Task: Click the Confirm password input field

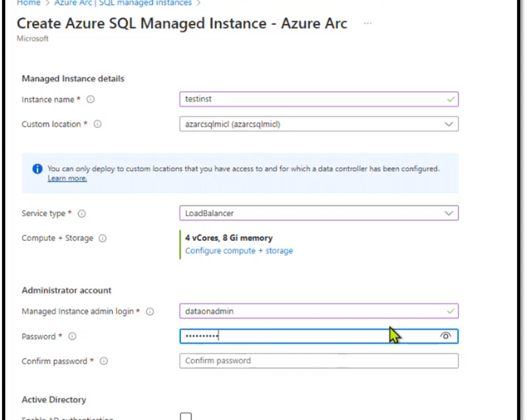Action: (x=319, y=361)
